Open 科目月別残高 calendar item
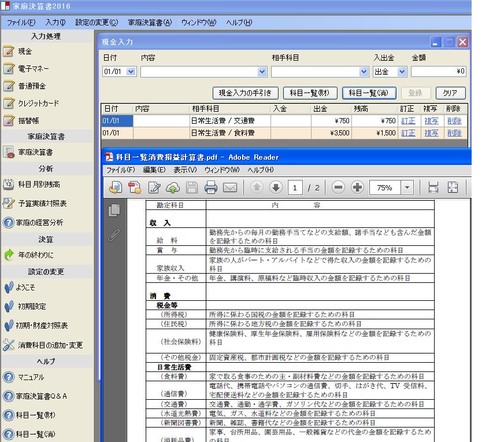Viewport: 504px width, 442px height. (x=38, y=185)
